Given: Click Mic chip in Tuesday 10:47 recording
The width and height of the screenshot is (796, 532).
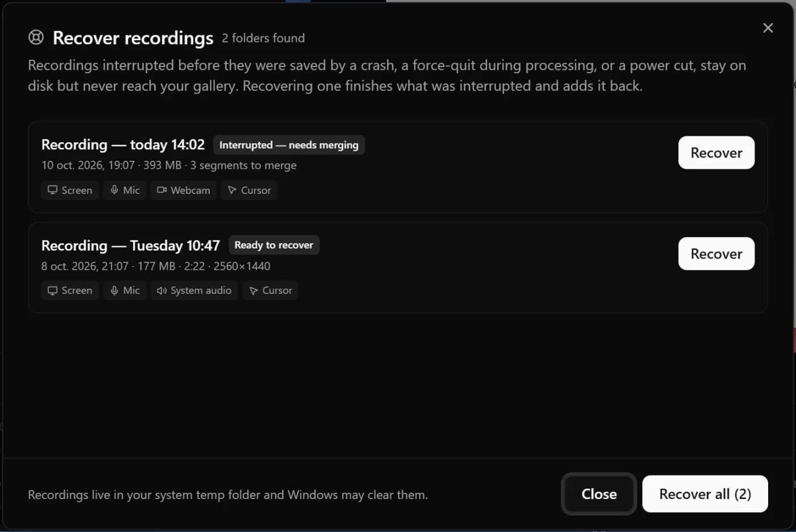Looking at the screenshot, I should tap(125, 290).
